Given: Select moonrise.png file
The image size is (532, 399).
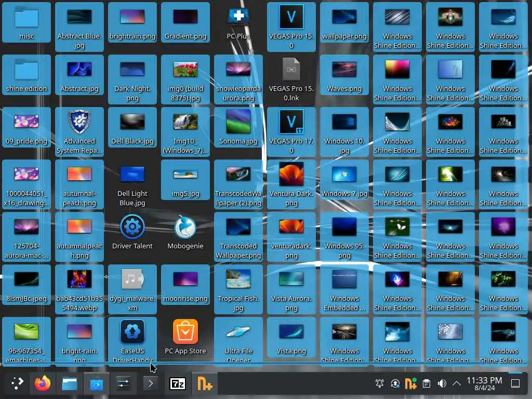Looking at the screenshot, I should click(185, 285).
